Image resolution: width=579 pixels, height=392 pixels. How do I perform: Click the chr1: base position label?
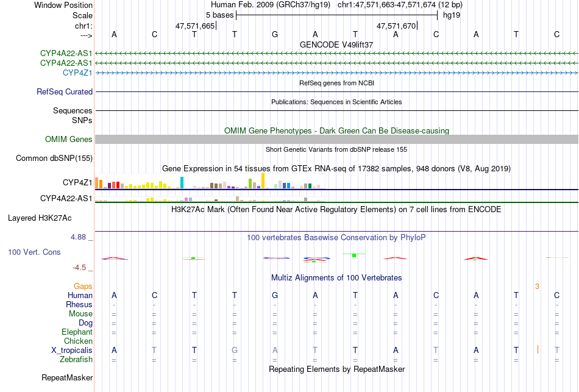[83, 26]
